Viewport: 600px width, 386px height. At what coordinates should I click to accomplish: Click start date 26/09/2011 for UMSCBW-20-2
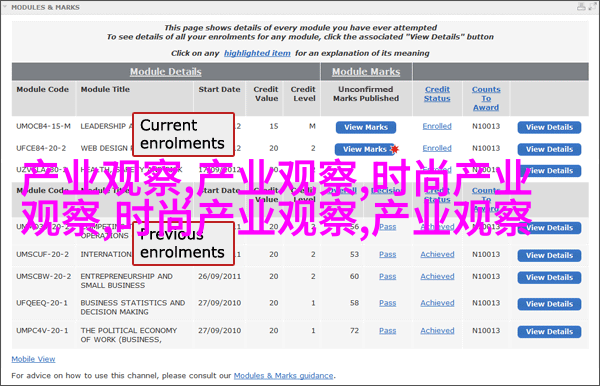[x=219, y=276]
